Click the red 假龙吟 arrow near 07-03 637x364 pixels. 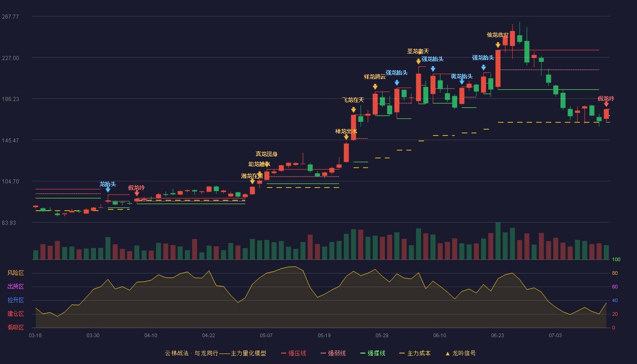point(606,104)
